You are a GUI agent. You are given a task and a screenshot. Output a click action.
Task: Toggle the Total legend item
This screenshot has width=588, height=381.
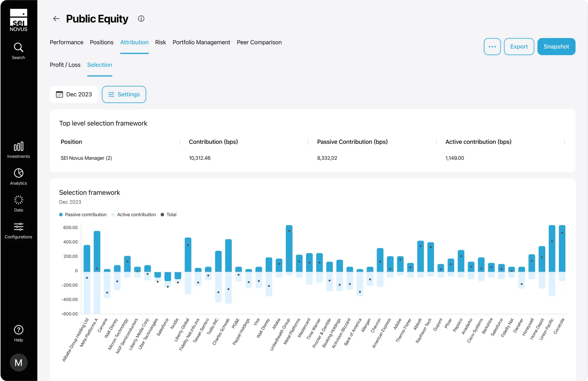click(168, 215)
